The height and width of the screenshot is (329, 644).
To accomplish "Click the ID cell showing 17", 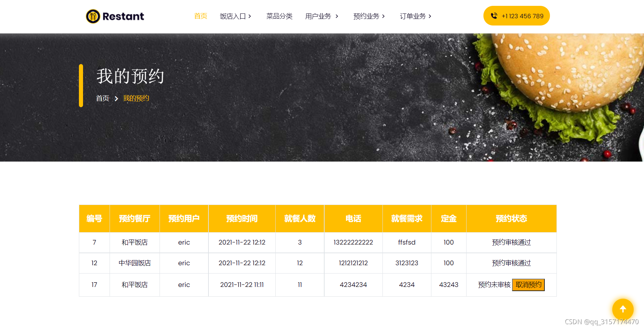I will point(94,285).
